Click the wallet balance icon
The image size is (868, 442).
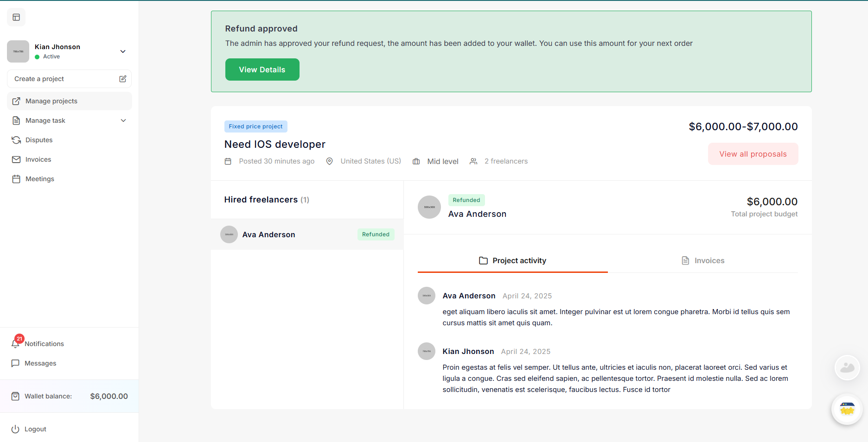pos(16,396)
